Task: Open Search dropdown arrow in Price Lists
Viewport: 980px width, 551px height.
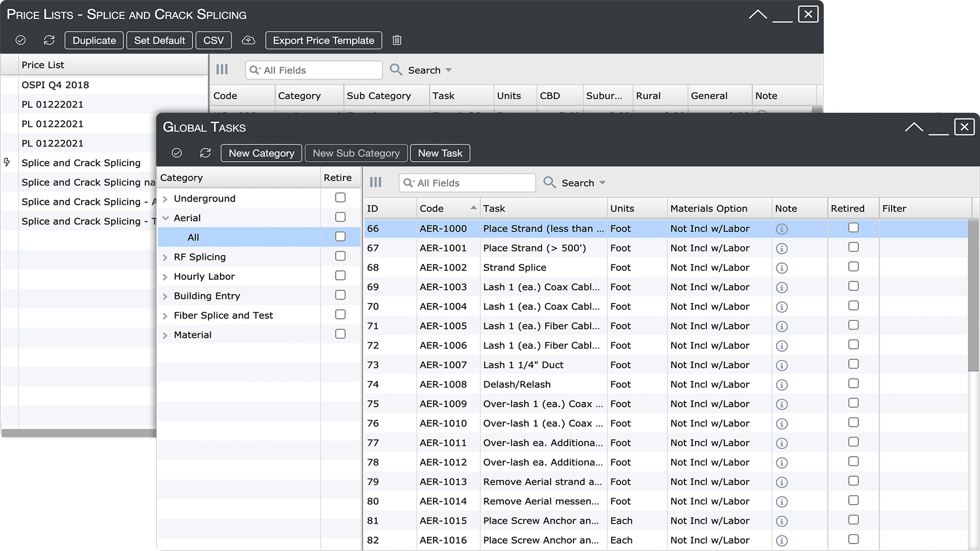Action: 449,70
